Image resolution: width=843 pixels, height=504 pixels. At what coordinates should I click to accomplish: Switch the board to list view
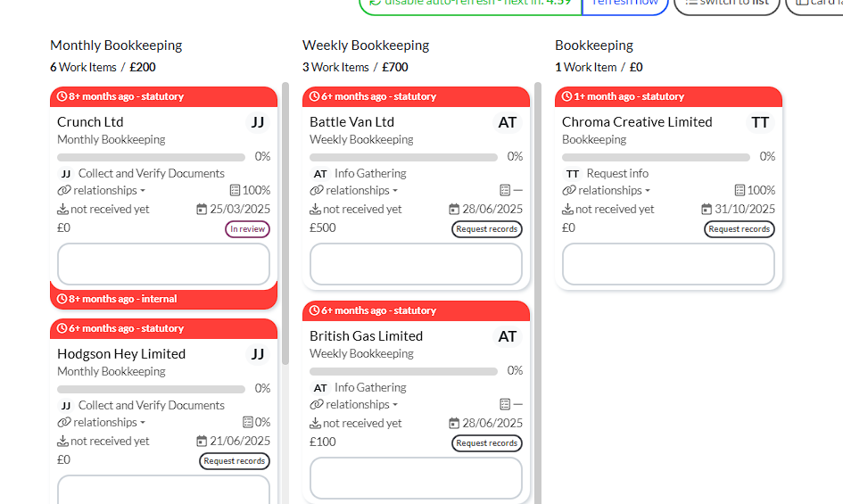[726, 4]
